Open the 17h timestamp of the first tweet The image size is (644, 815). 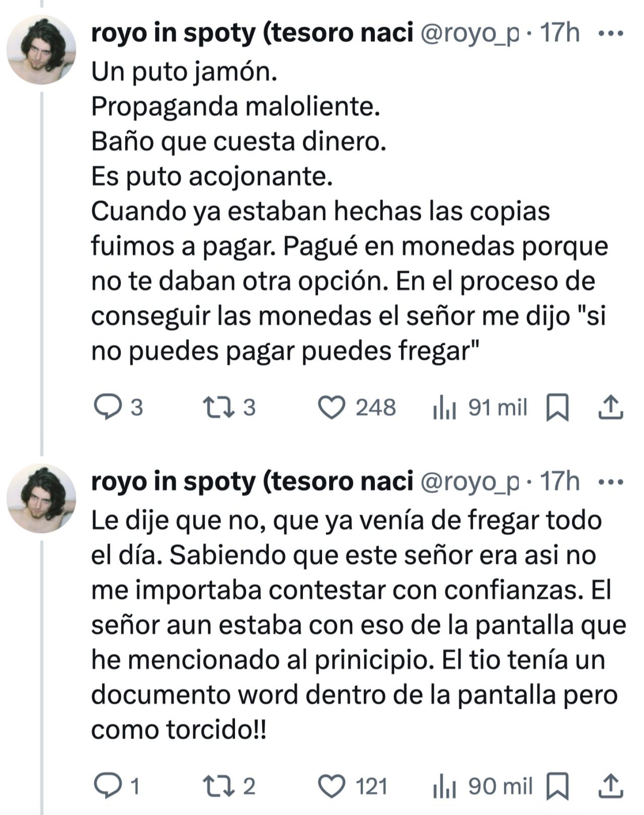tap(559, 34)
